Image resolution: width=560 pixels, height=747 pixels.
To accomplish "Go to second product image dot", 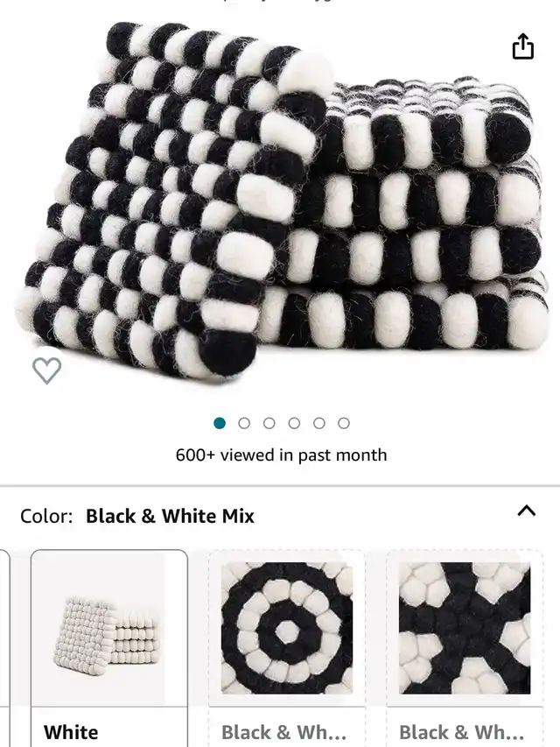I will 244,423.
